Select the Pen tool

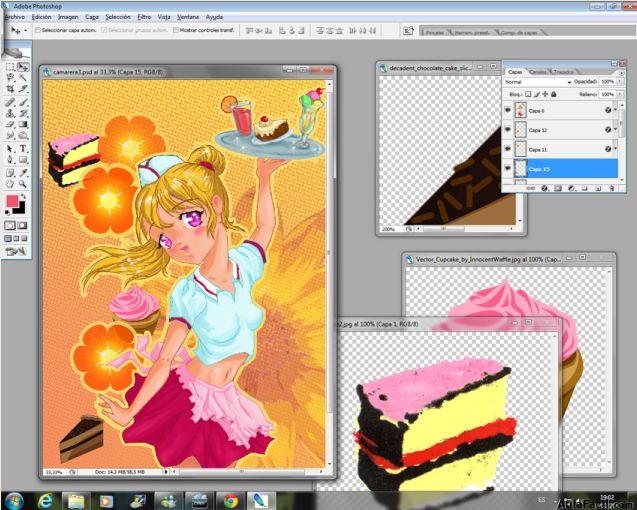pos(10,160)
